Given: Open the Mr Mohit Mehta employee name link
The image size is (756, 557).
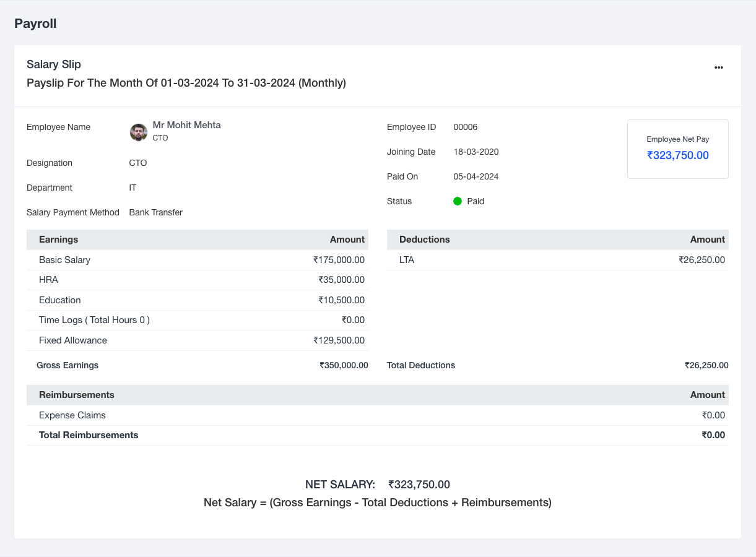Looking at the screenshot, I should pos(186,125).
